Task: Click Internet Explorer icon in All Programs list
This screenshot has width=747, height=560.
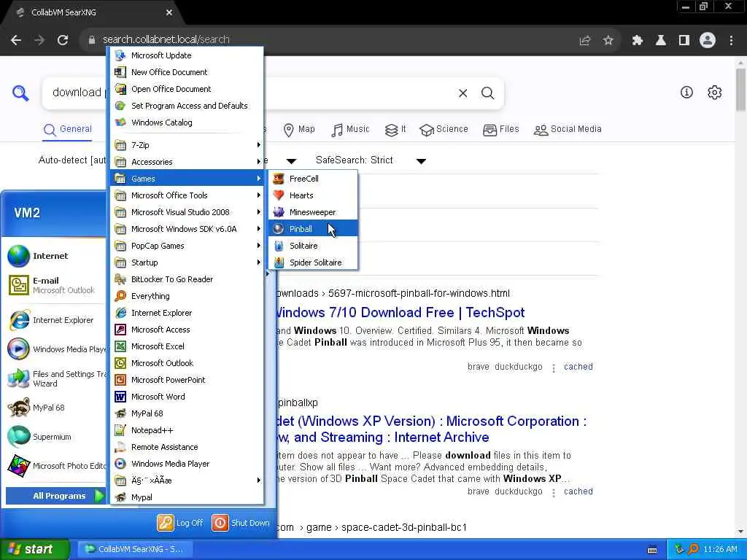Action: tap(120, 312)
